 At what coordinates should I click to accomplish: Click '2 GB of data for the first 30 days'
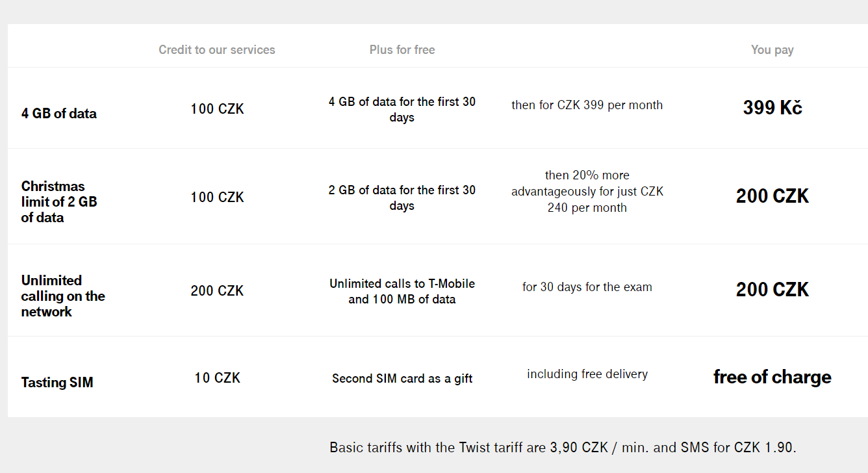click(x=402, y=198)
